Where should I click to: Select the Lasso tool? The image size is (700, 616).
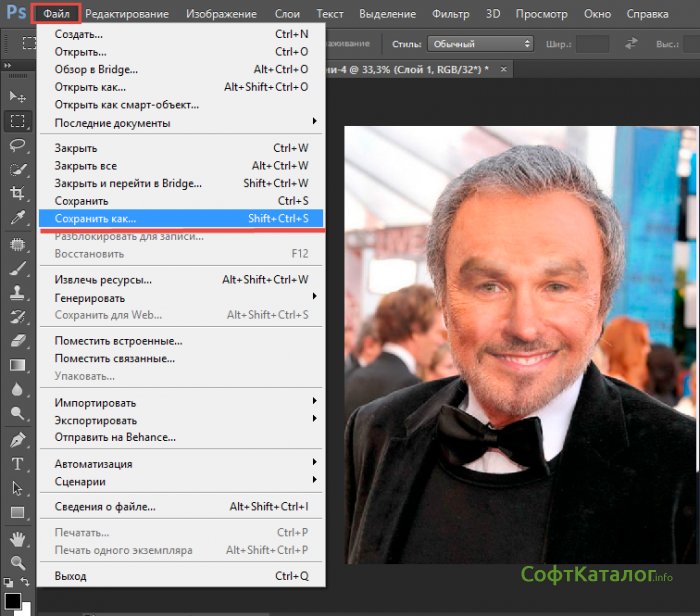point(17,145)
